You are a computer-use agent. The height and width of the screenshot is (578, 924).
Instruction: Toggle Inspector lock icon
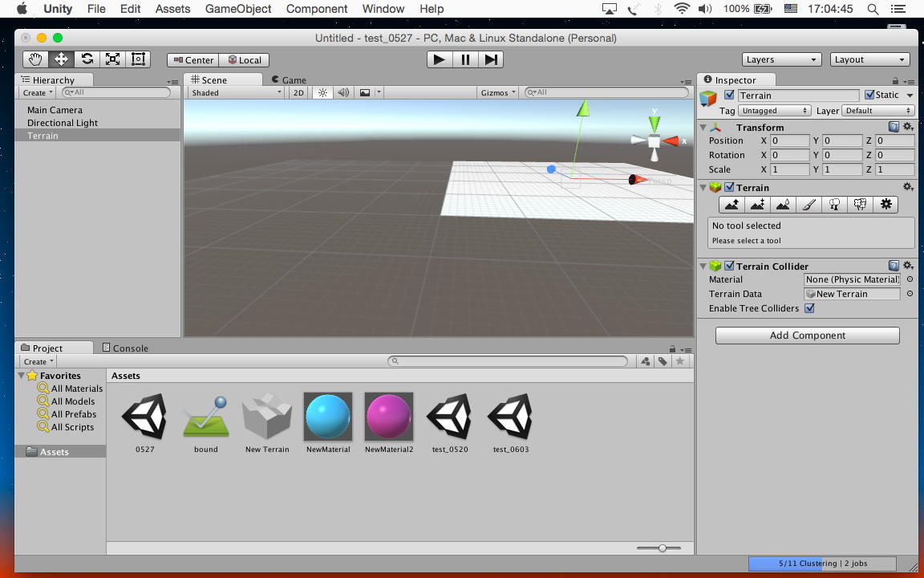tap(895, 81)
